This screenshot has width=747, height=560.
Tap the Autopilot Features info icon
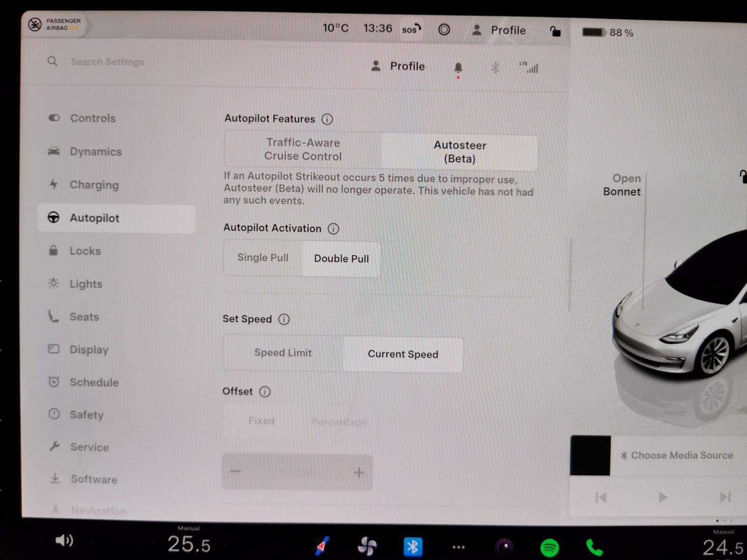pos(327,119)
